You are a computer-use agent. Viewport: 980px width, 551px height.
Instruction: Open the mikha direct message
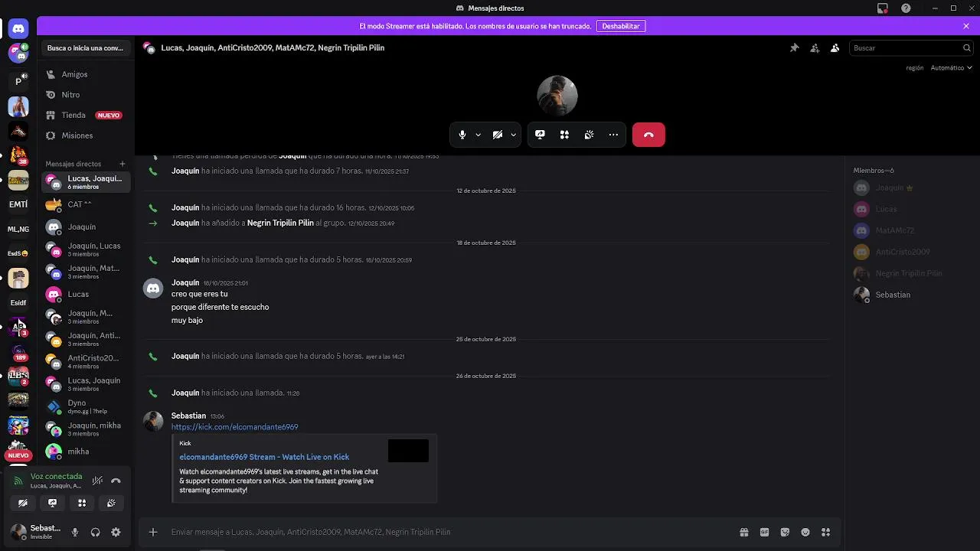tap(86, 452)
